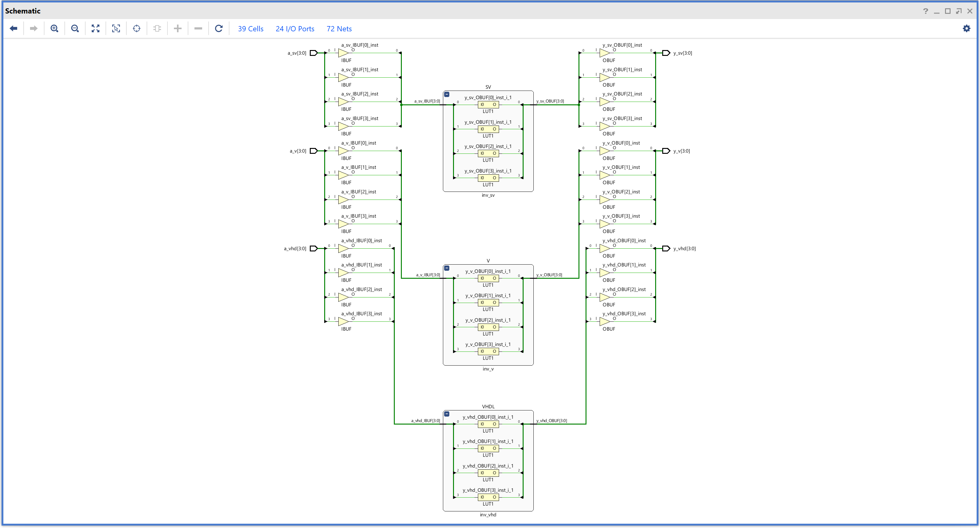
Task: Click the zoom out magnifier icon
Action: click(75, 29)
